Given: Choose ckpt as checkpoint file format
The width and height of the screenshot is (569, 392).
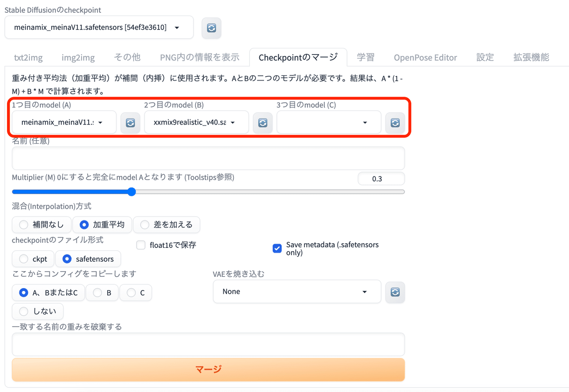Looking at the screenshot, I should click(x=33, y=259).
